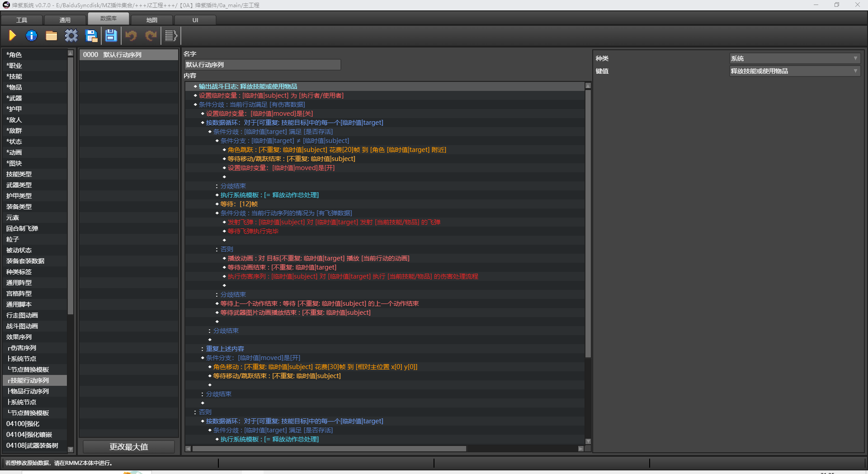Click the content horizontal scrollbar thumb
Viewport: 868px width, 474px height.
point(329,449)
